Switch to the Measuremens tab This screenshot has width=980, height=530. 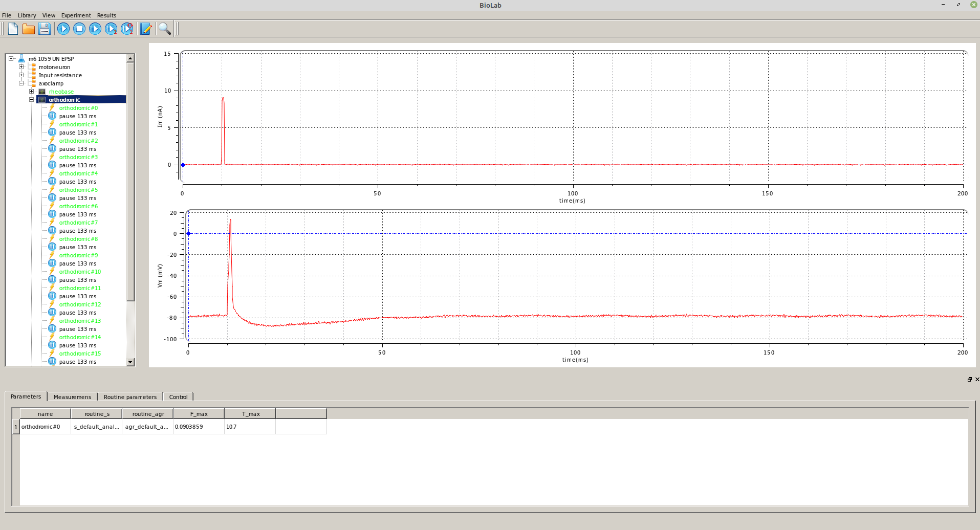click(x=72, y=397)
